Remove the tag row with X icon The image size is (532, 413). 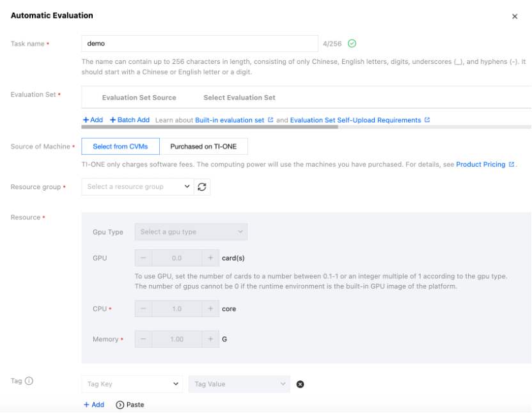[301, 384]
